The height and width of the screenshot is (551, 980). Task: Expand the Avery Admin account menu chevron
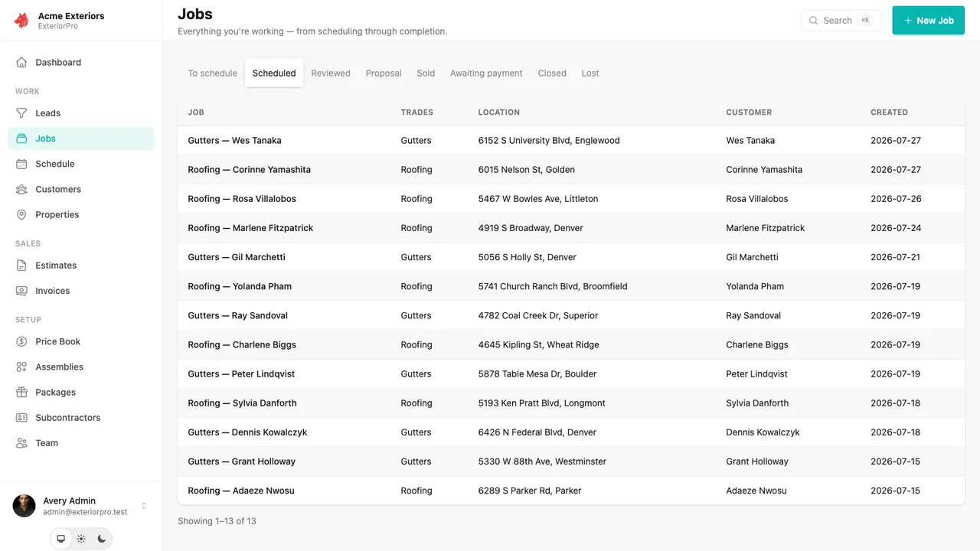point(144,506)
